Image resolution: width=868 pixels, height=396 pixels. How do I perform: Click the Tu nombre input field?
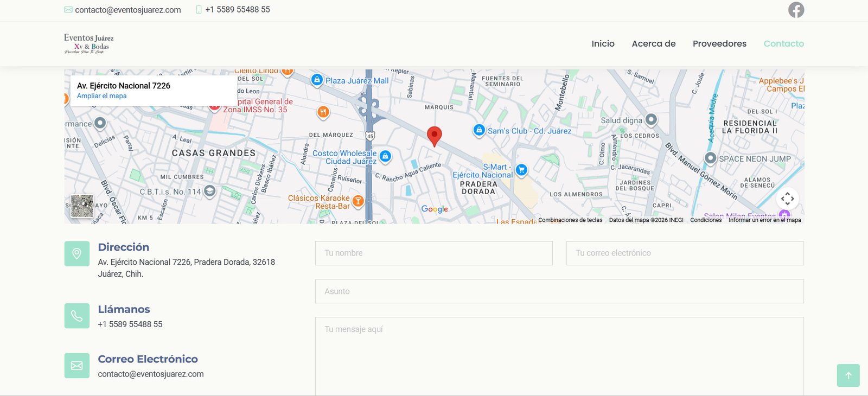point(433,253)
